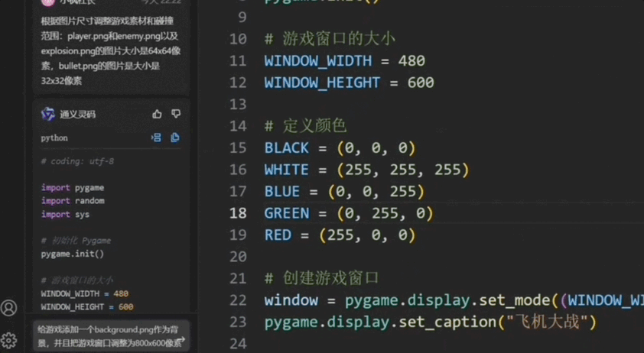
Task: Select the user message about player.png sizes
Action: (110, 50)
